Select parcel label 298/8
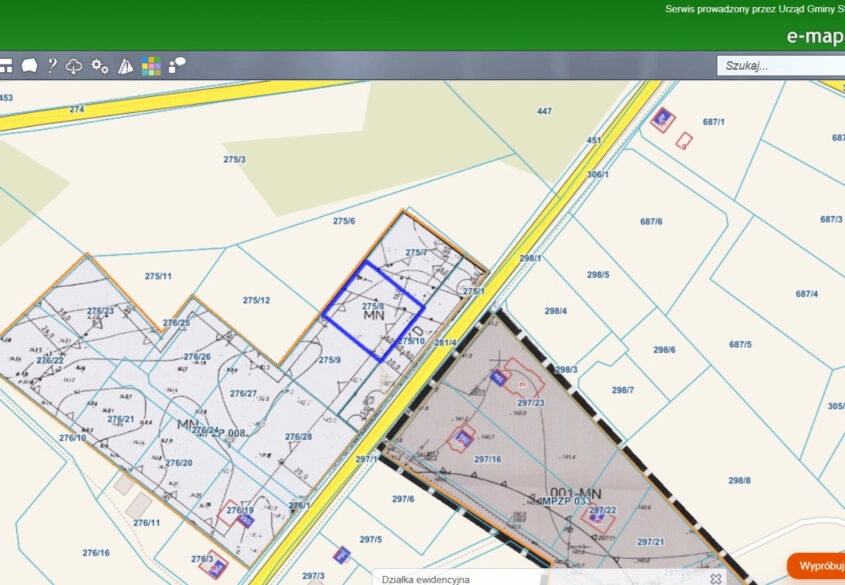This screenshot has width=845, height=585. point(739,480)
